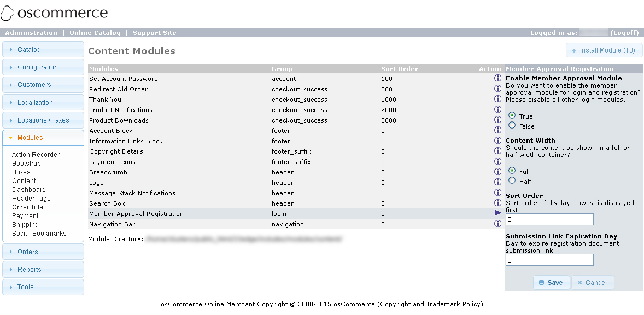Select False for Enable Member Approval Module
Viewport: 644px width, 315px height.
(x=512, y=125)
